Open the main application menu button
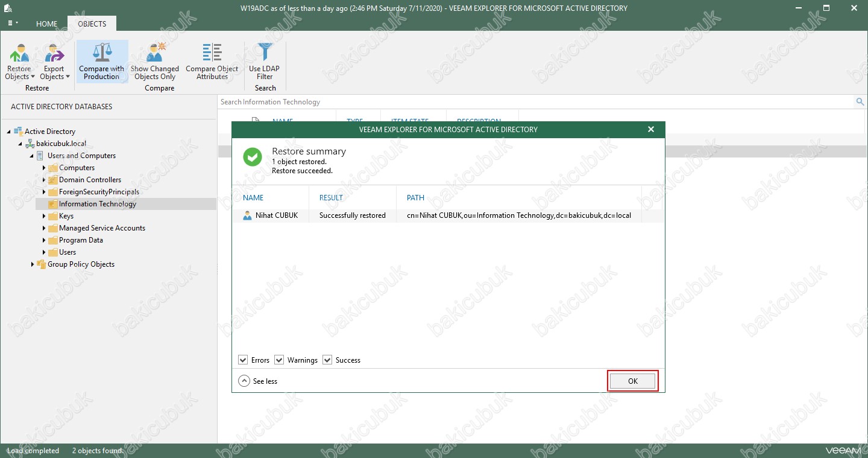The width and height of the screenshot is (868, 458). click(x=12, y=24)
